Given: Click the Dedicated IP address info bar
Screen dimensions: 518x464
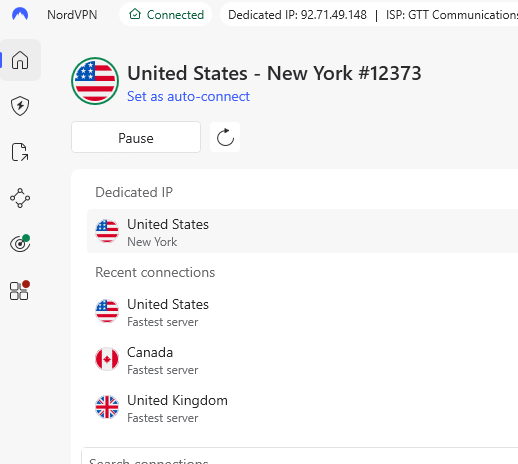Looking at the screenshot, I should pos(369,15).
